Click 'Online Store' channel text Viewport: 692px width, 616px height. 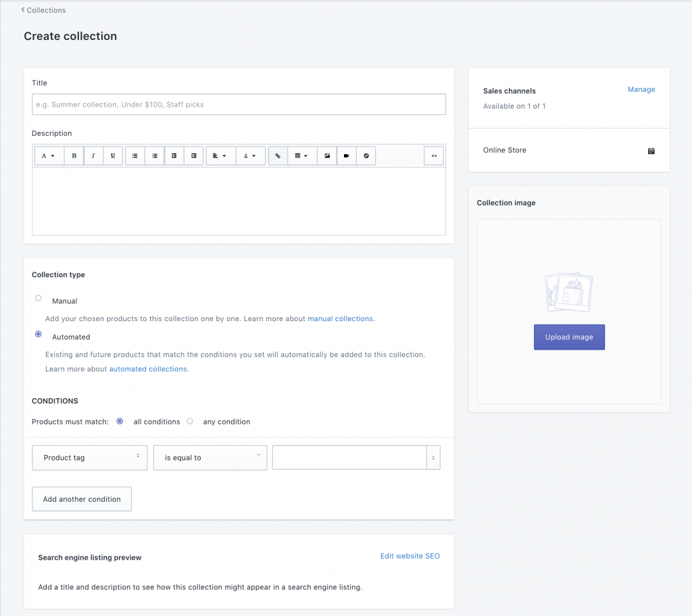pyautogui.click(x=504, y=150)
